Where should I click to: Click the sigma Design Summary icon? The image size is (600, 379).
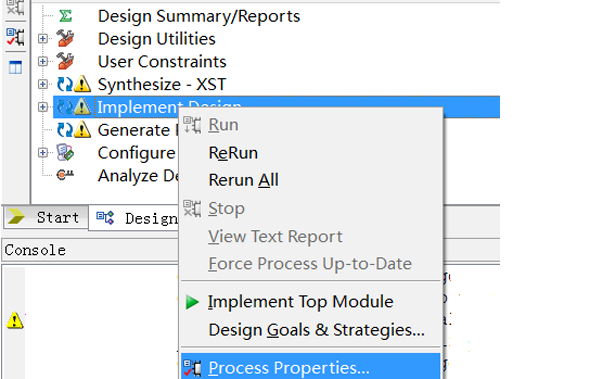point(65,16)
